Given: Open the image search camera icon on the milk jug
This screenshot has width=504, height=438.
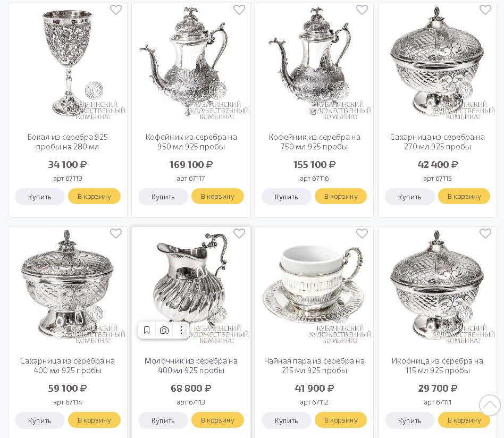Looking at the screenshot, I should (x=164, y=330).
